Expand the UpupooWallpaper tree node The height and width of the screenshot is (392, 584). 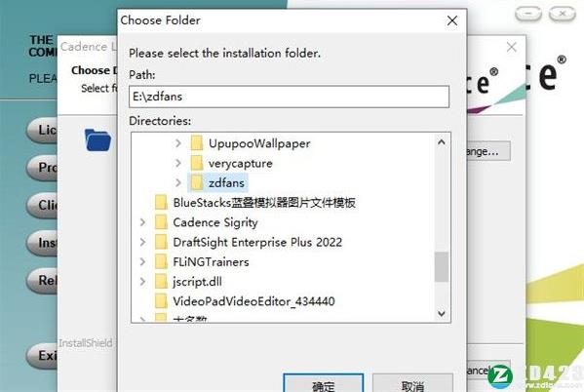tap(178, 143)
